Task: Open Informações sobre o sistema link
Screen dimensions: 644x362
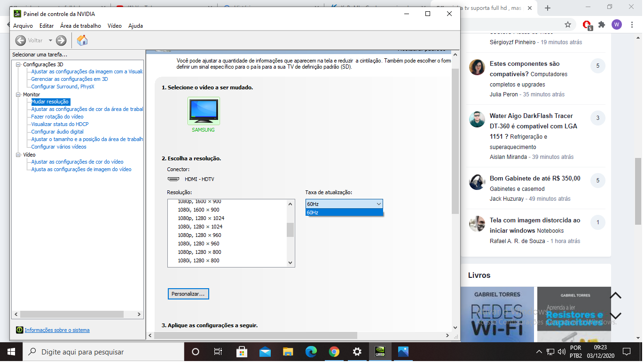Action: [x=57, y=330]
